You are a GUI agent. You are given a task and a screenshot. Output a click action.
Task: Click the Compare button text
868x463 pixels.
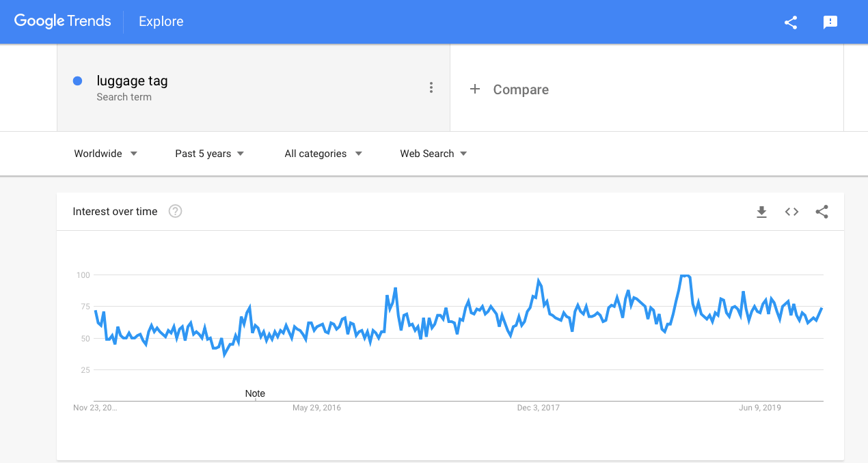(x=521, y=89)
